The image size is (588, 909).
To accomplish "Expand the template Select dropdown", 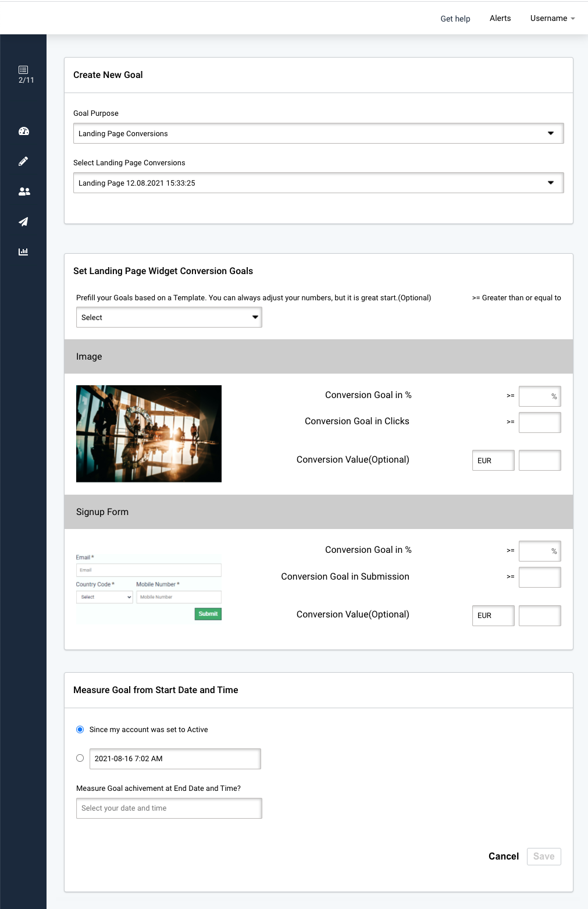I will click(x=169, y=318).
